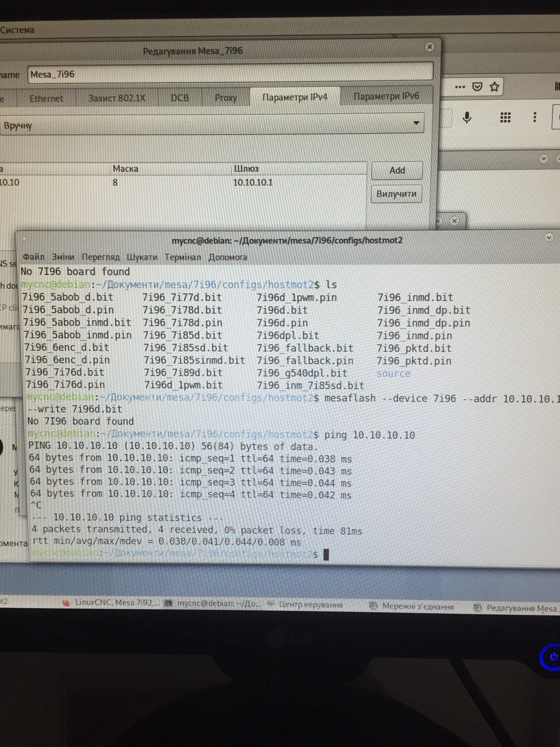Open the Google apps grid icon

[505, 117]
